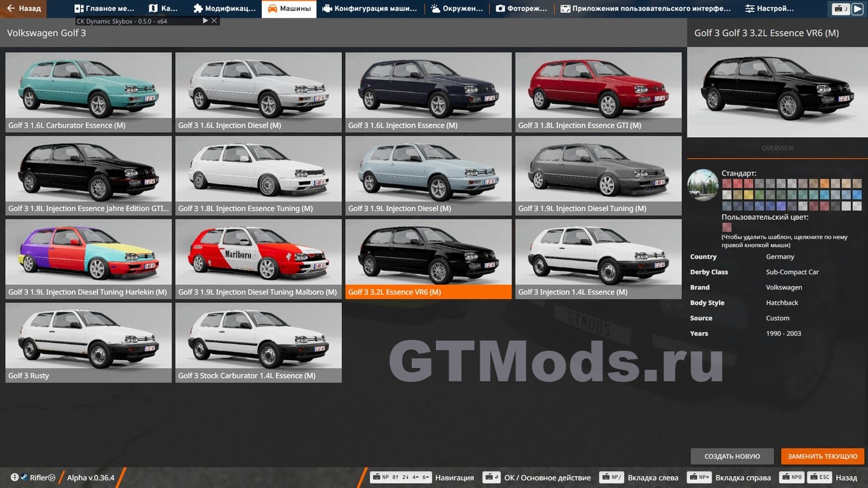Select the custom color swatch under Пользовательский цвет
Viewport: 868px width, 488px height.
727,227
